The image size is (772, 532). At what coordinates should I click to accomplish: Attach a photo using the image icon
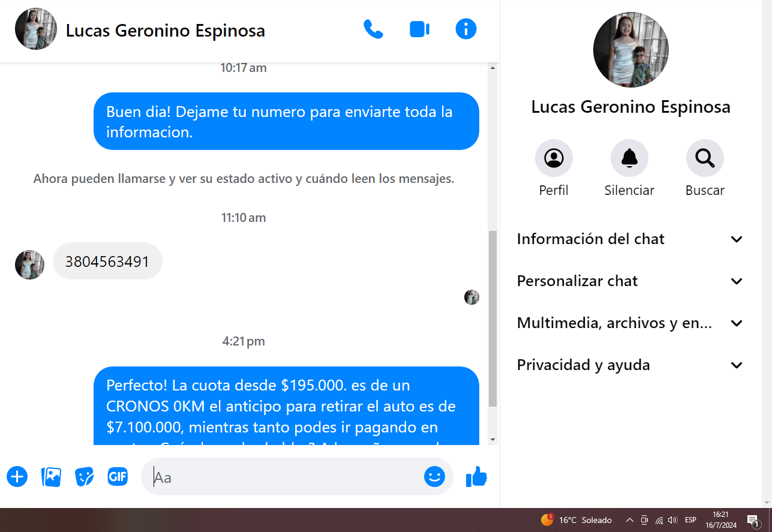(51, 477)
